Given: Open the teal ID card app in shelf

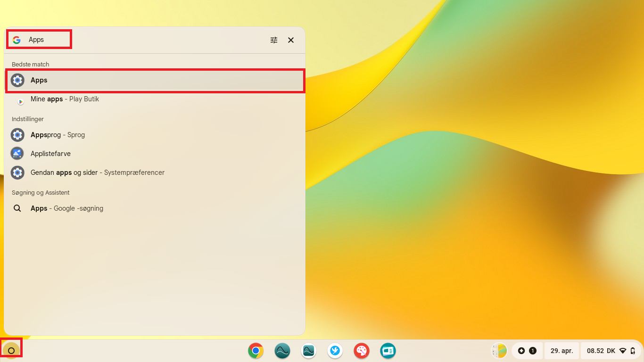Looking at the screenshot, I should pyautogui.click(x=388, y=351).
